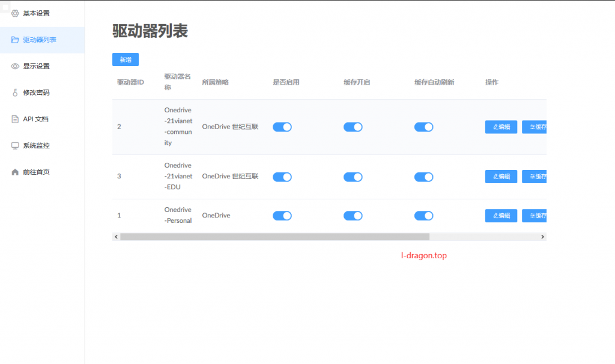Click the folder icon beside 驱动器列表
615x364 pixels.
16,40
